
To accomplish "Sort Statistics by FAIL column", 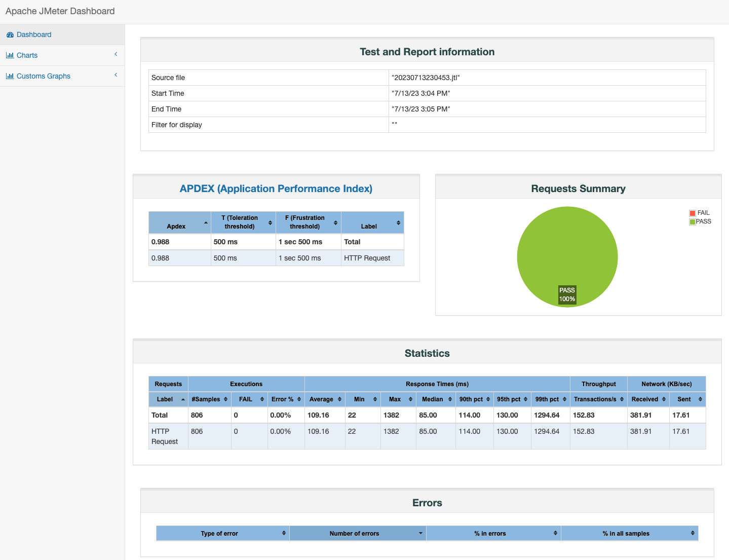I will [249, 399].
